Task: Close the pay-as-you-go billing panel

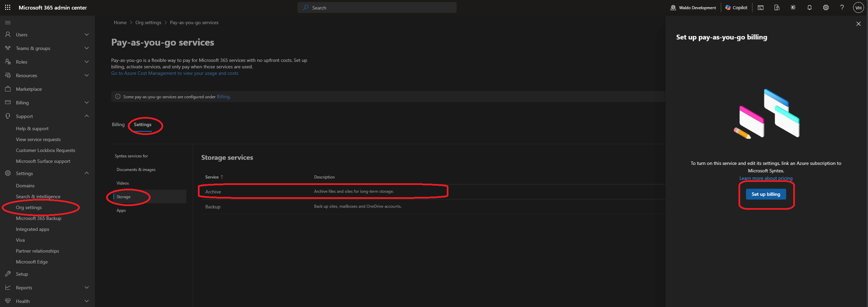Action: (x=858, y=24)
